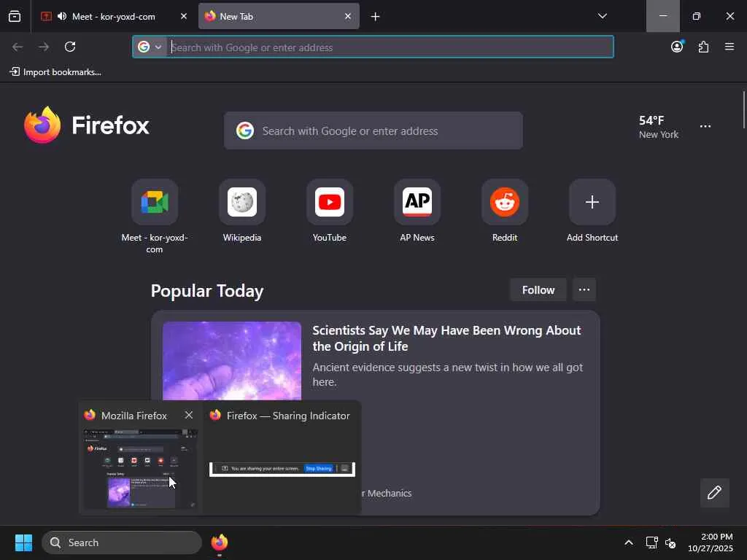Select the Mozilla Firefox taskbar preview thumbnail
The height and width of the screenshot is (560, 747).
139,469
